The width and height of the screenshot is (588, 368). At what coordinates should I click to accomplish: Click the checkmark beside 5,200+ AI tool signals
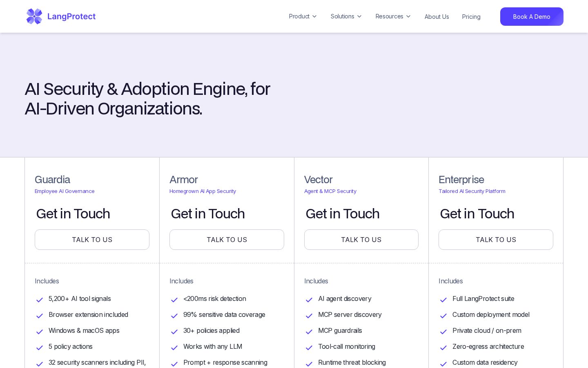[x=40, y=300]
